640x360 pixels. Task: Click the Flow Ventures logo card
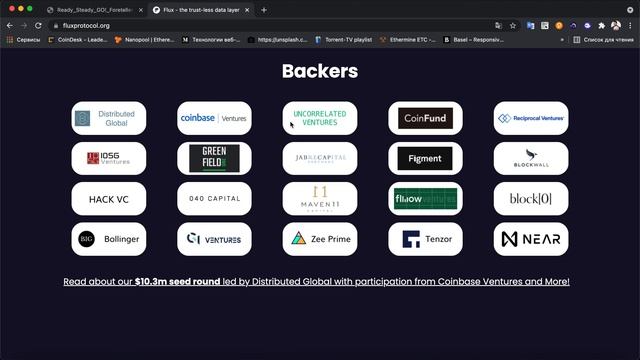[x=425, y=199]
